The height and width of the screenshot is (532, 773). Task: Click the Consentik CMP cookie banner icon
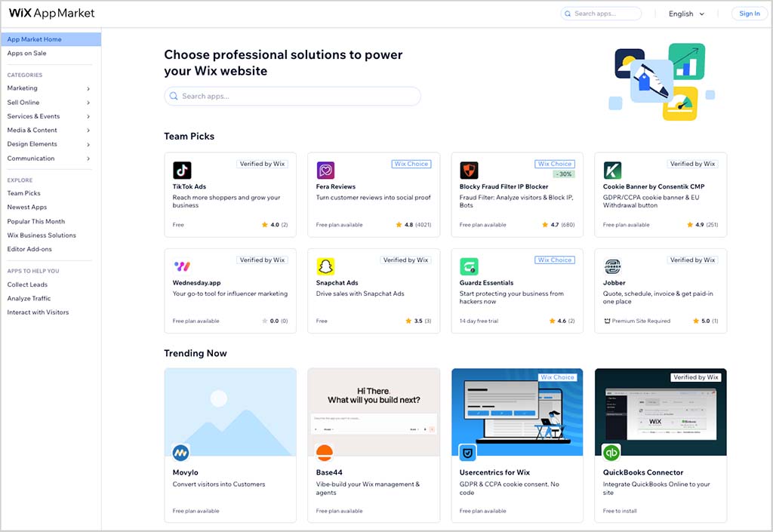click(612, 171)
